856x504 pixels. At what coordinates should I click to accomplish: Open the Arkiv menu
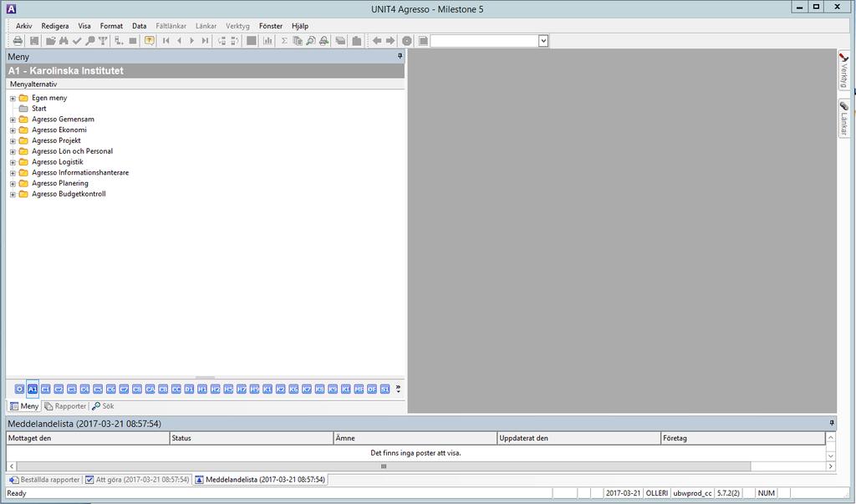tap(24, 26)
